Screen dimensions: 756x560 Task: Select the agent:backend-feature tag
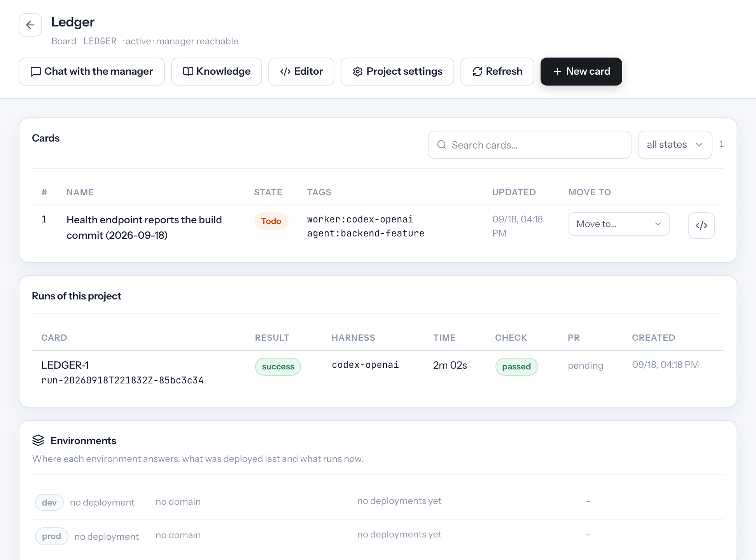coord(366,233)
